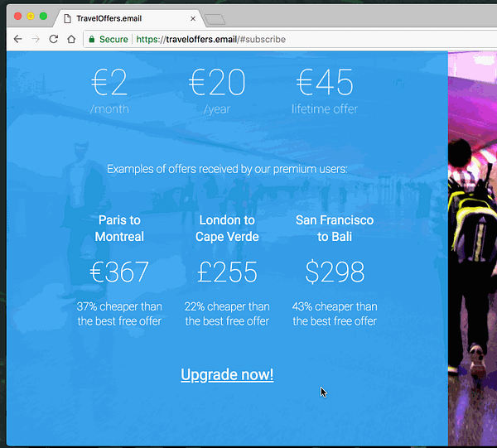
Task: Close the TravelOffers.email tab
Action: tap(193, 18)
